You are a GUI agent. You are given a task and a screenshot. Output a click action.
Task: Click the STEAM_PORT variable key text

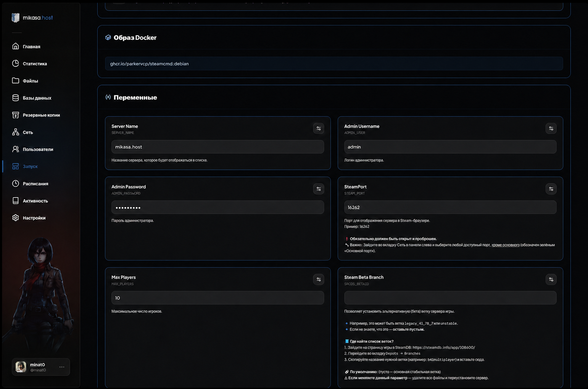tap(354, 193)
